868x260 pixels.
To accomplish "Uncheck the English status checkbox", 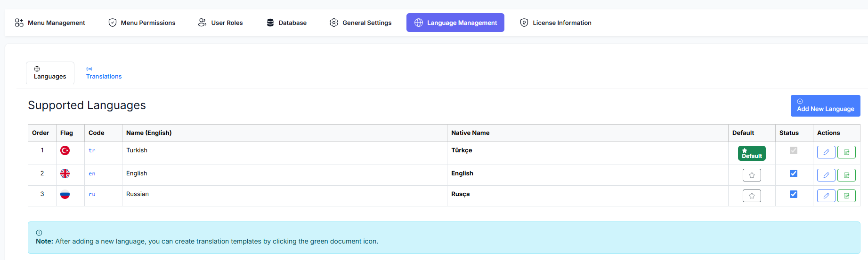I will click(794, 173).
